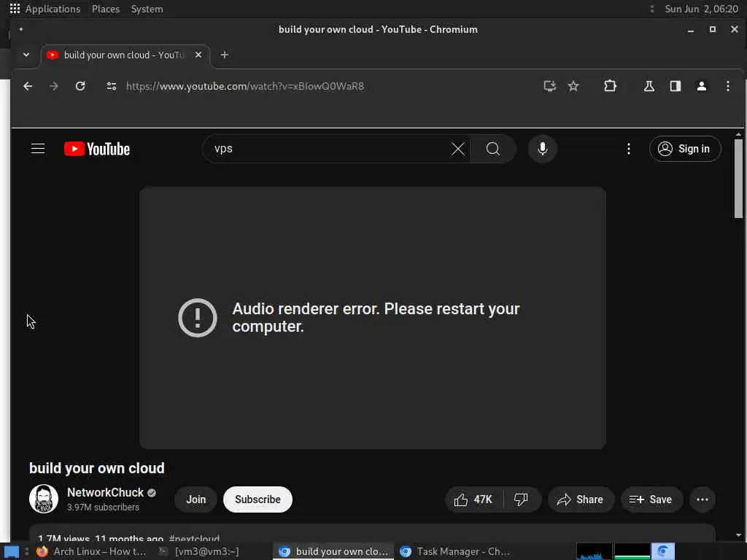Click the audio renderer error message area
The image size is (747, 560).
[376, 318]
